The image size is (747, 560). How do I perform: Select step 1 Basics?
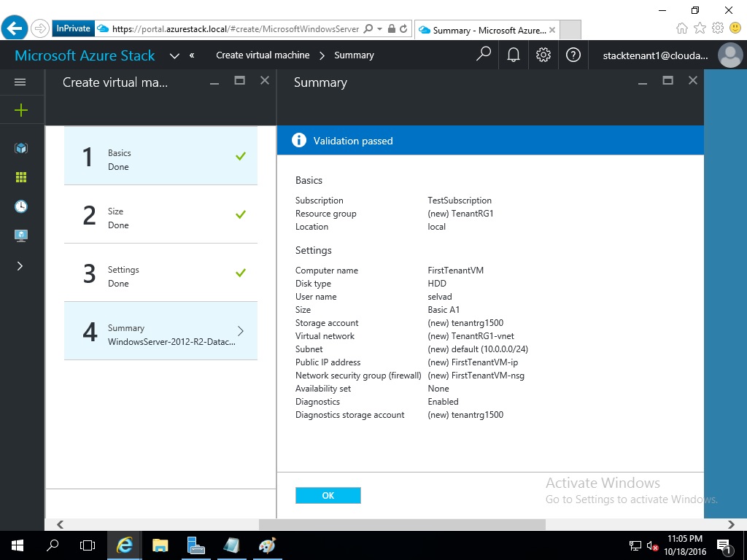(x=160, y=156)
